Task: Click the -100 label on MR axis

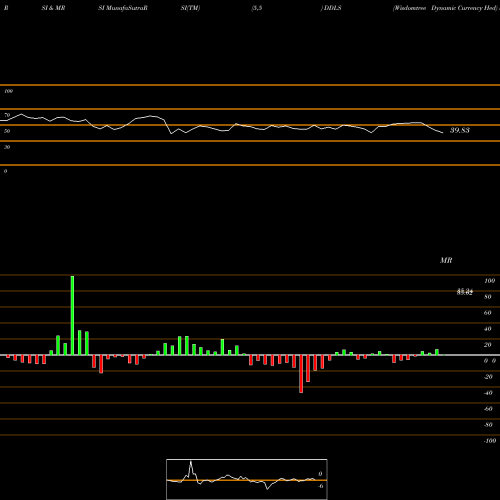Action: point(490,441)
